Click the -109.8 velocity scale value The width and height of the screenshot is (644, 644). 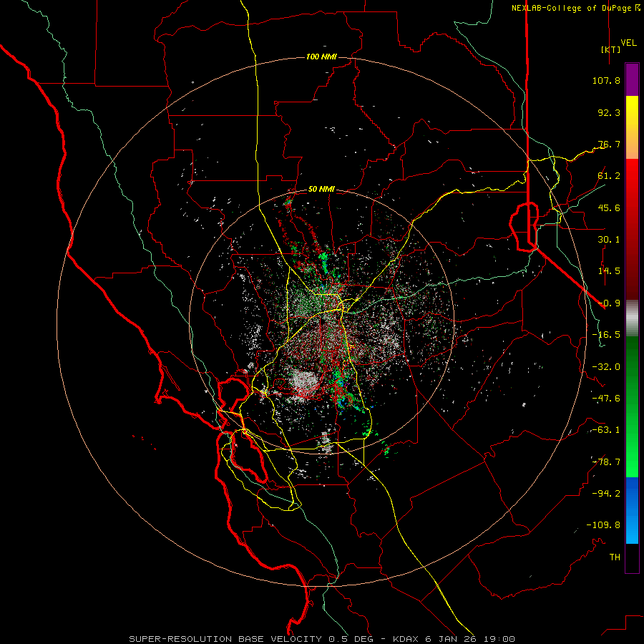click(x=603, y=525)
